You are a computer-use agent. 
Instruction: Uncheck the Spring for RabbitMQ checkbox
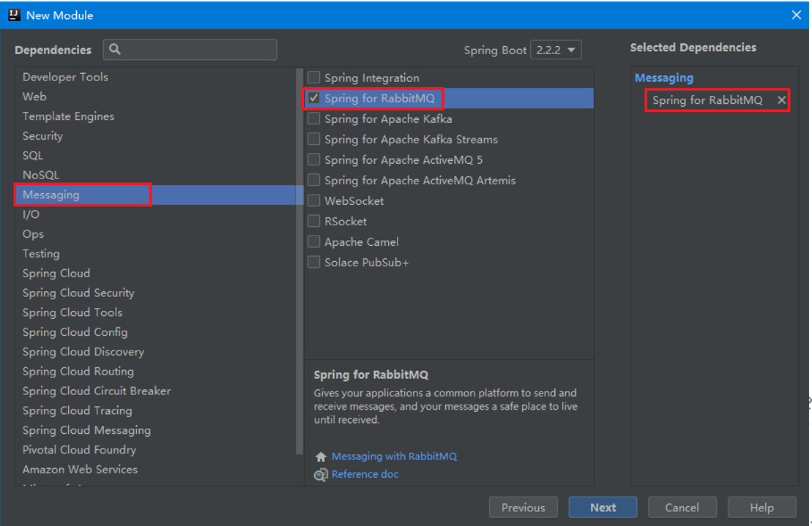(x=314, y=98)
